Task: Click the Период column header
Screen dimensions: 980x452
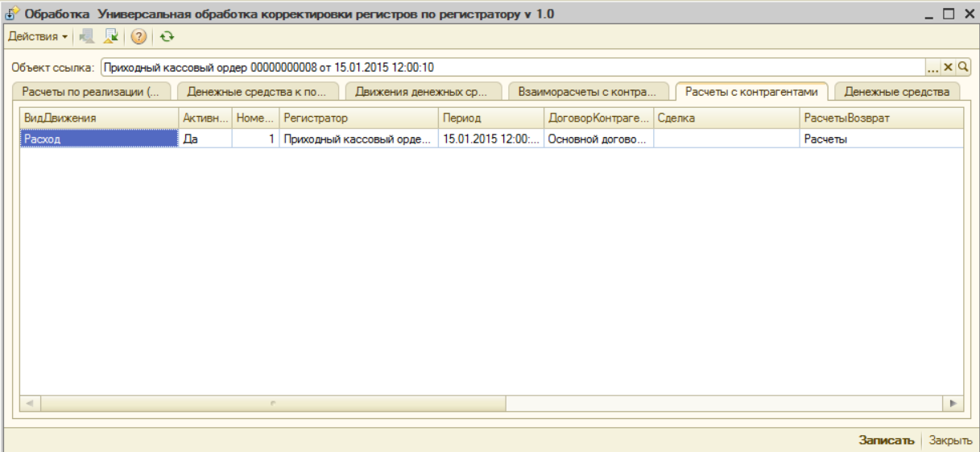Action: [492, 118]
